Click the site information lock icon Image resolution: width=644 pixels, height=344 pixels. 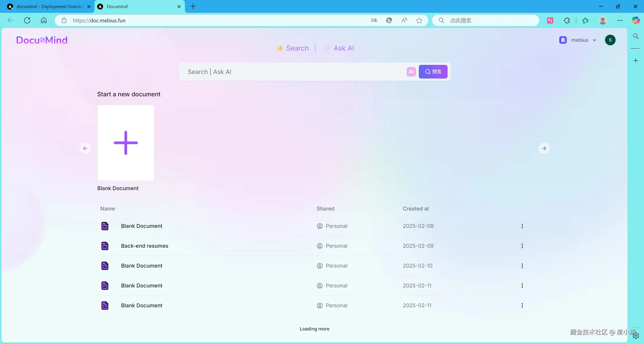pos(64,20)
